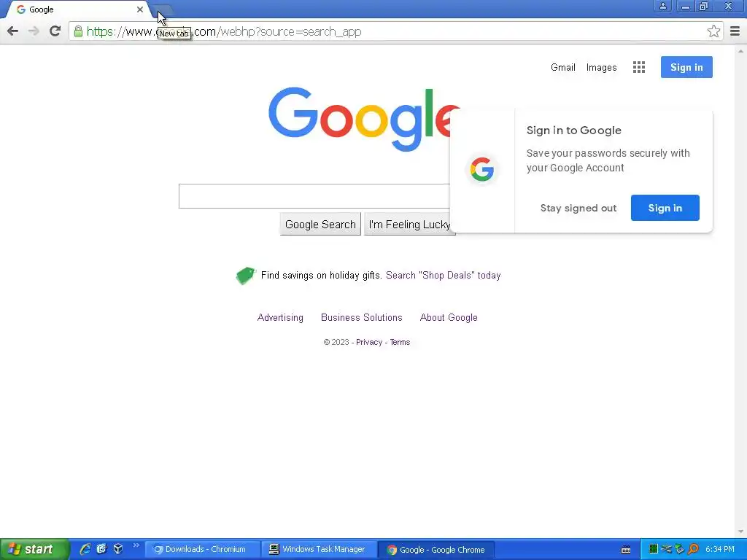Click the second quick launch icon
This screenshot has height=560, width=747.
pos(101,549)
